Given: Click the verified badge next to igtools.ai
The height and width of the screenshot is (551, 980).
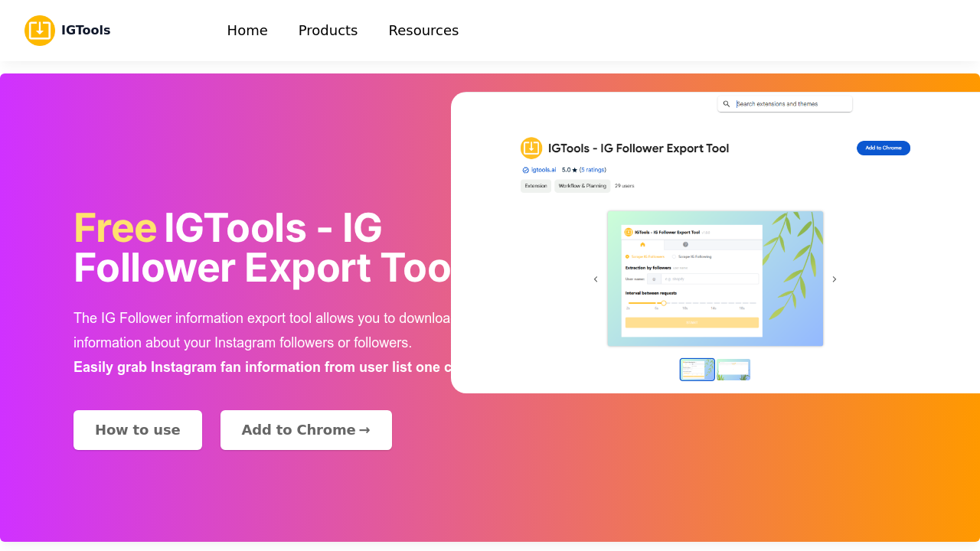Looking at the screenshot, I should (525, 170).
